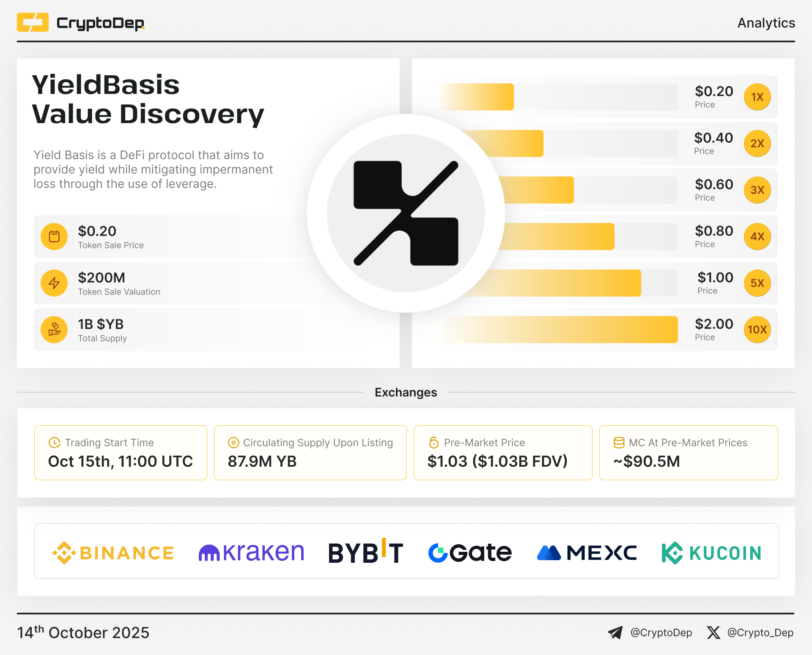This screenshot has height=655, width=812.
Task: Click the X social icon
Action: [713, 633]
